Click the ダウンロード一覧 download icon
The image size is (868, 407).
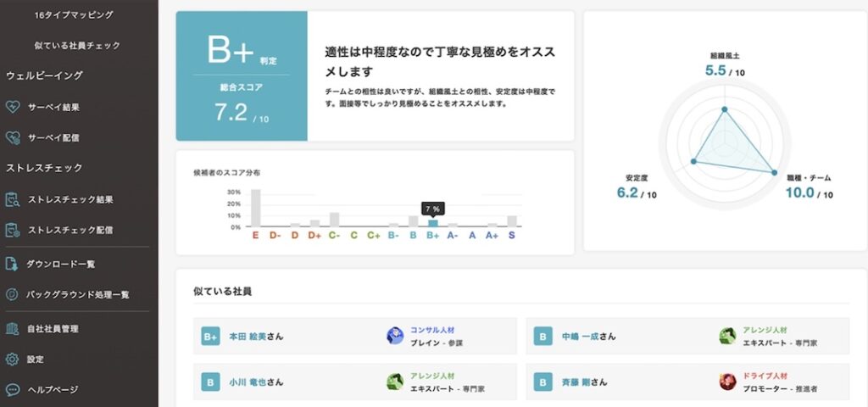click(13, 265)
